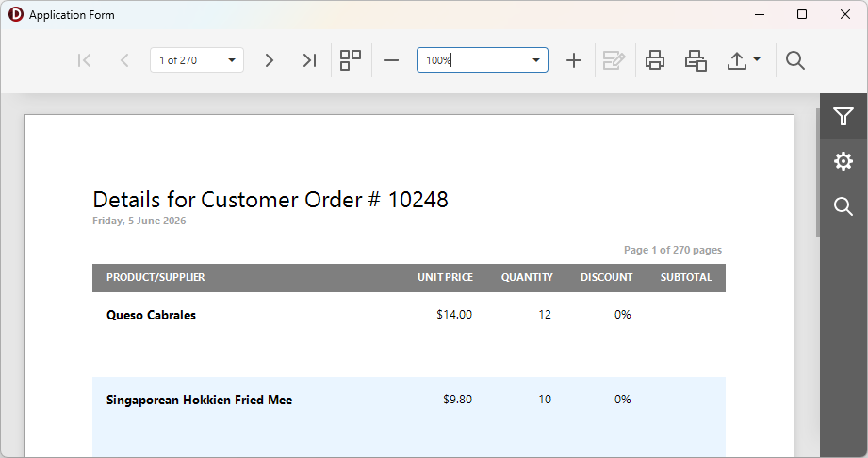The height and width of the screenshot is (458, 868).
Task: Maximize the Application Form window
Action: 802,14
